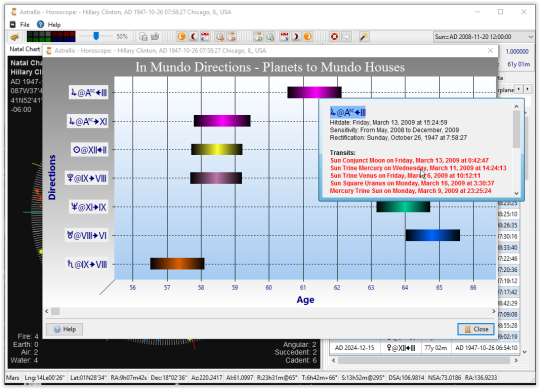Click the clock-back chart toolbar icon
Screen dimensions: 540x389
[219, 36]
